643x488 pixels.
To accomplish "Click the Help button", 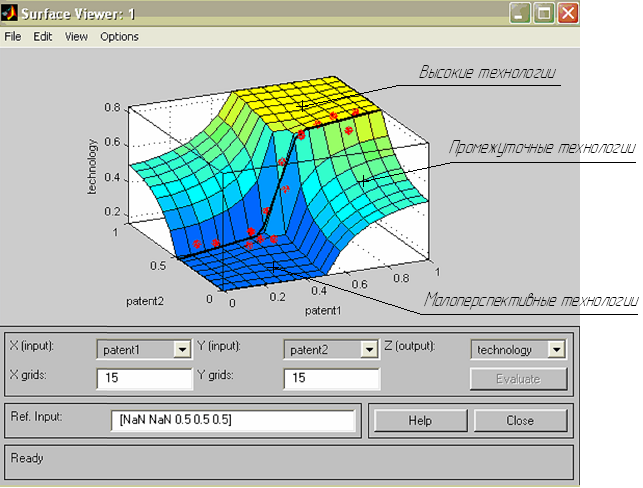I will pyautogui.click(x=420, y=420).
